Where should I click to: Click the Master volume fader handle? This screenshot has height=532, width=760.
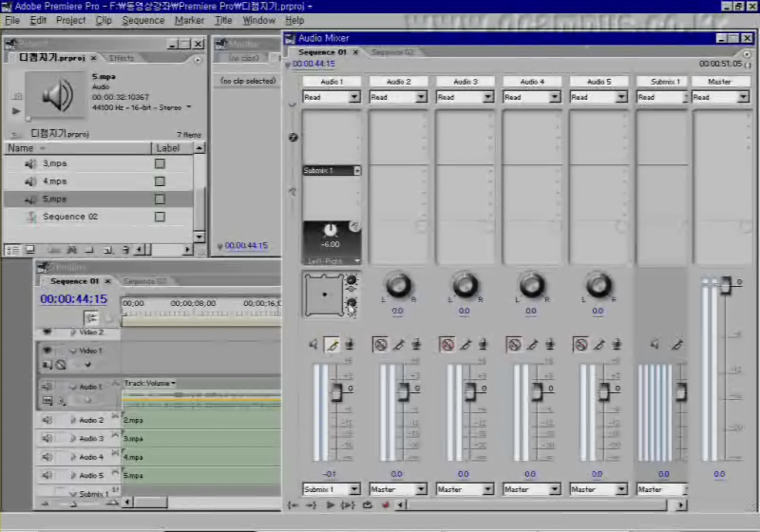tap(726, 285)
